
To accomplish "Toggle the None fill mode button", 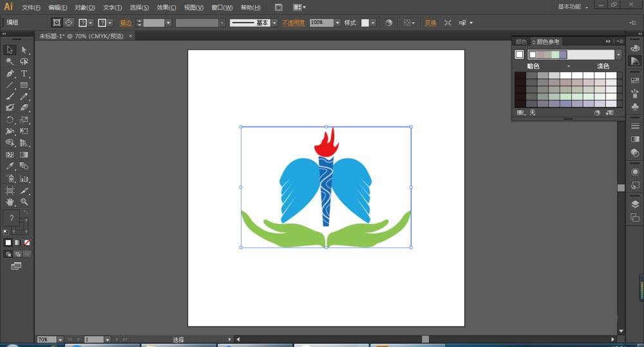I will pyautogui.click(x=26, y=243).
